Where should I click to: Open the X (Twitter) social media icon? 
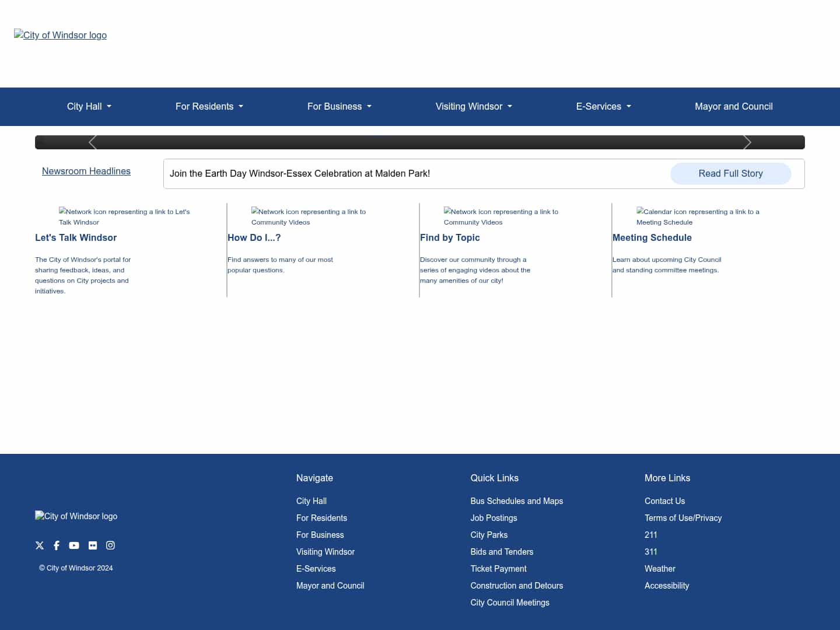39,545
